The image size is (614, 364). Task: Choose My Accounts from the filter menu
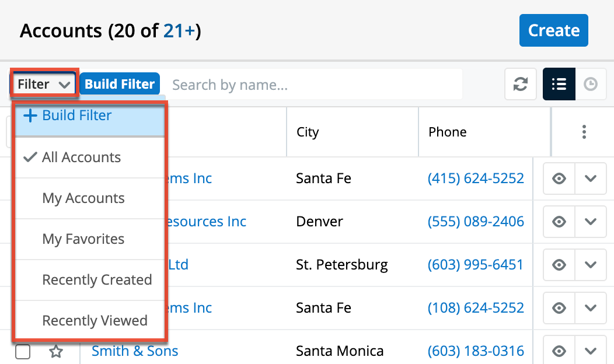(83, 198)
